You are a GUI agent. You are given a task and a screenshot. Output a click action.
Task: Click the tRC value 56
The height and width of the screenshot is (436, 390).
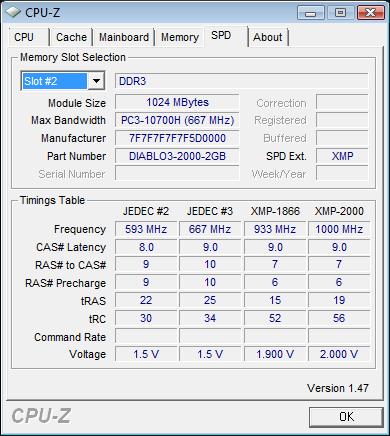pos(339,318)
